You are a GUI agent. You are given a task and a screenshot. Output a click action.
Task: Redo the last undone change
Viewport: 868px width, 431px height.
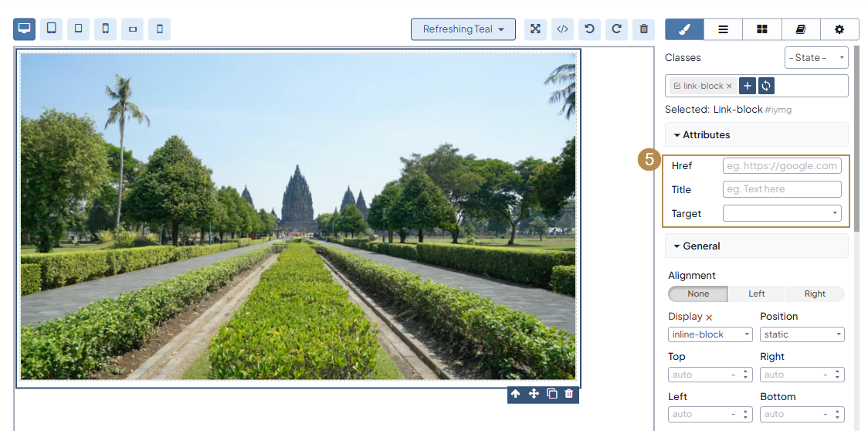point(616,29)
